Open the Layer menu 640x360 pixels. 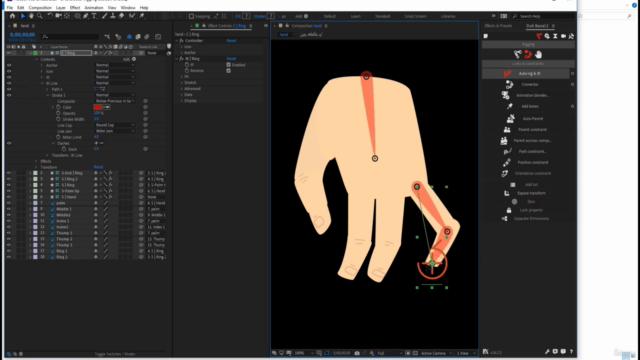point(60,8)
